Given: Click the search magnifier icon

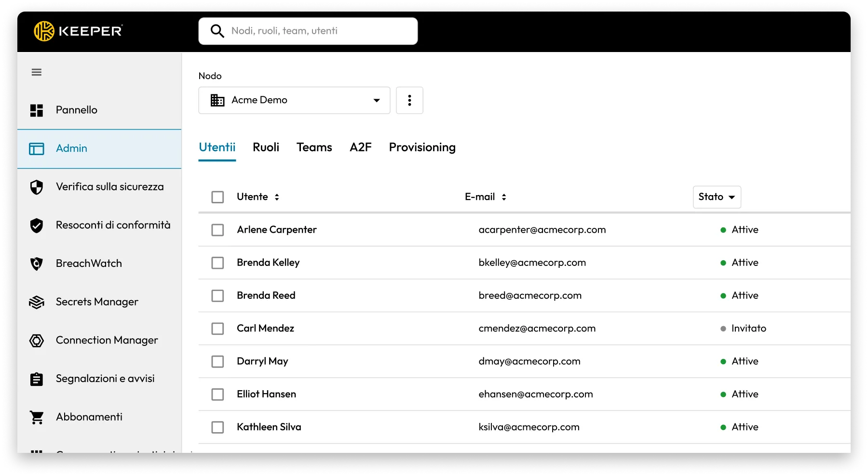Looking at the screenshot, I should point(217,31).
